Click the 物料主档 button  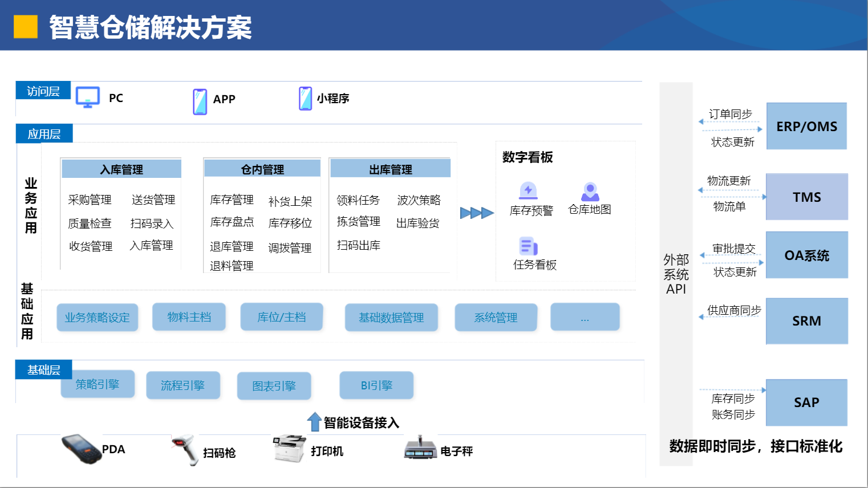pos(189,317)
